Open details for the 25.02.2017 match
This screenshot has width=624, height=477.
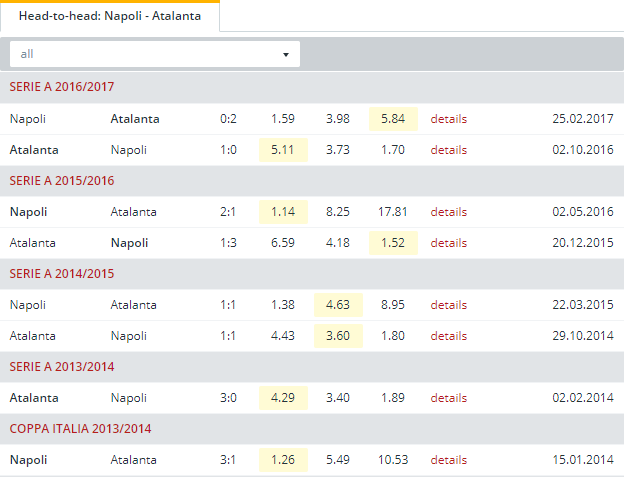(x=448, y=119)
